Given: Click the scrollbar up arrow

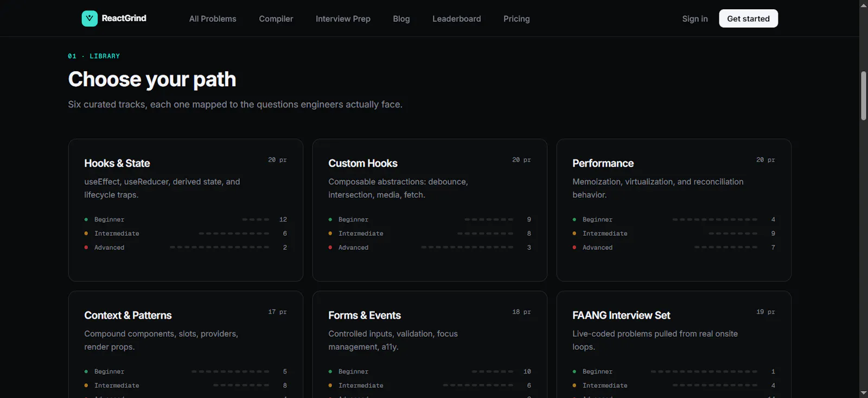Looking at the screenshot, I should [864, 5].
